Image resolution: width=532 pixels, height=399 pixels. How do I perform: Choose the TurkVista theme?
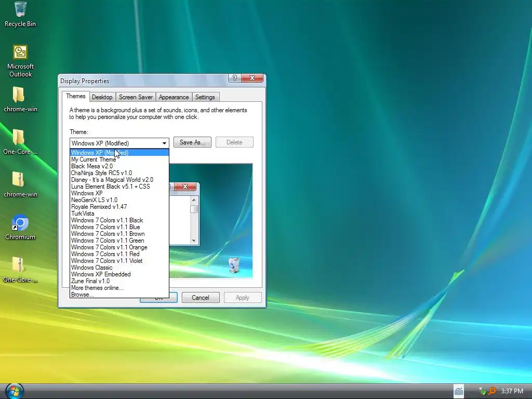click(x=119, y=214)
